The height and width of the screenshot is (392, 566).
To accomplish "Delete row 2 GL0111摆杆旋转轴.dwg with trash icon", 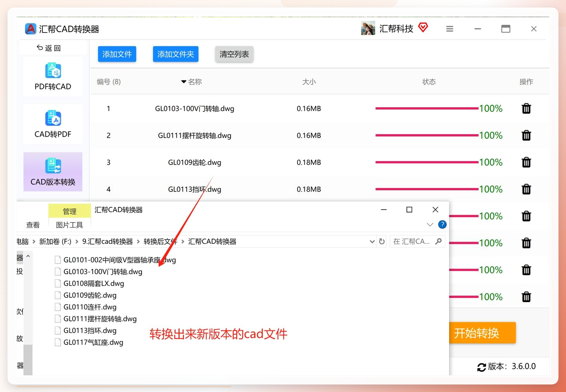I will coord(526,135).
